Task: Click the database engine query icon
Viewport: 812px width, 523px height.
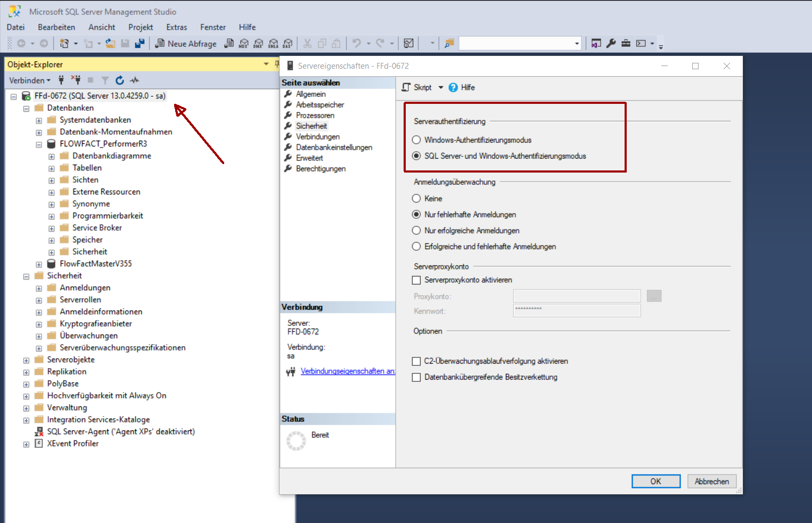Action: pyautogui.click(x=229, y=44)
